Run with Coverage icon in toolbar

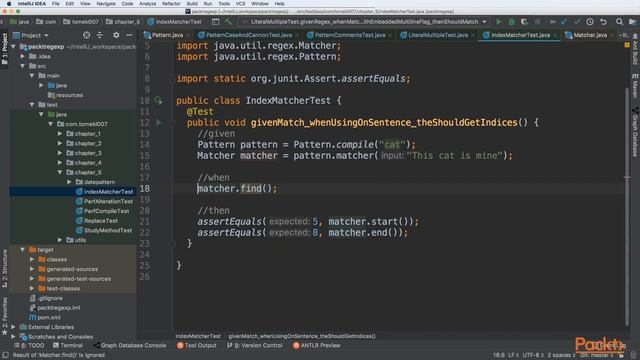(x=524, y=22)
